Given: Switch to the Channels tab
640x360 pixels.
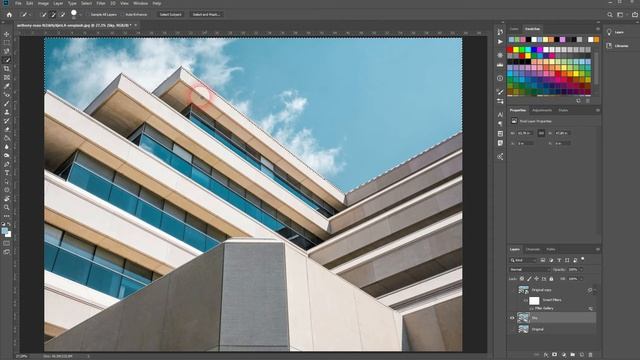Looking at the screenshot, I should pos(533,249).
